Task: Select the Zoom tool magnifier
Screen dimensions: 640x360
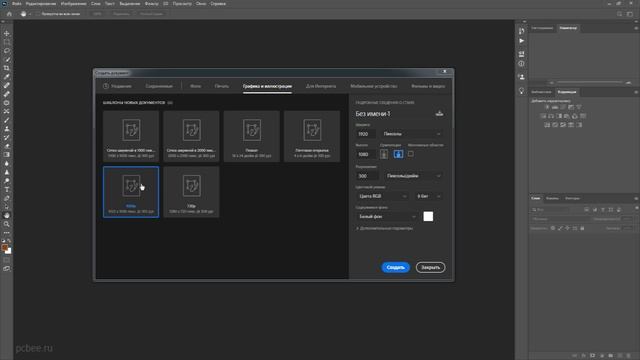Action: [x=7, y=224]
